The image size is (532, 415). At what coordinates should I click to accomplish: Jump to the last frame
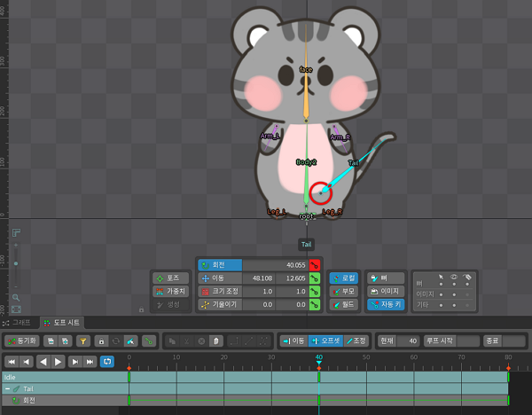coord(90,362)
